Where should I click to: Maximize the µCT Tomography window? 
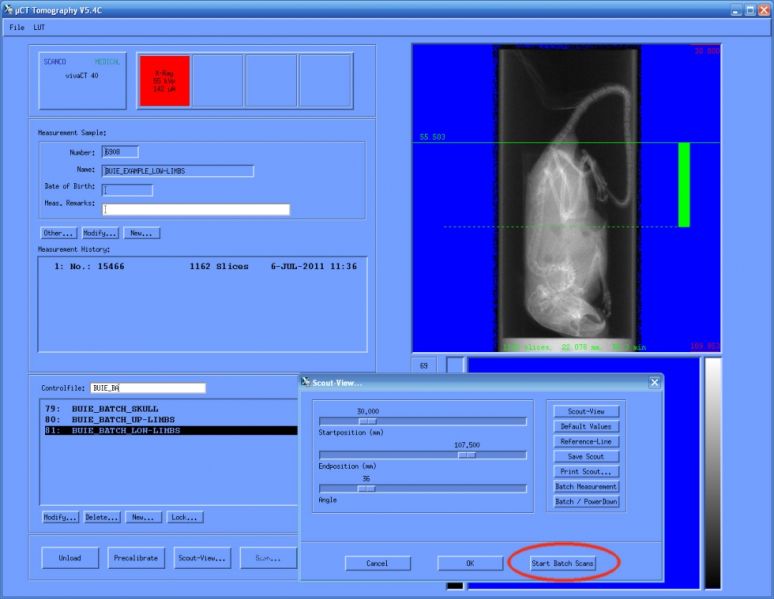[750, 10]
